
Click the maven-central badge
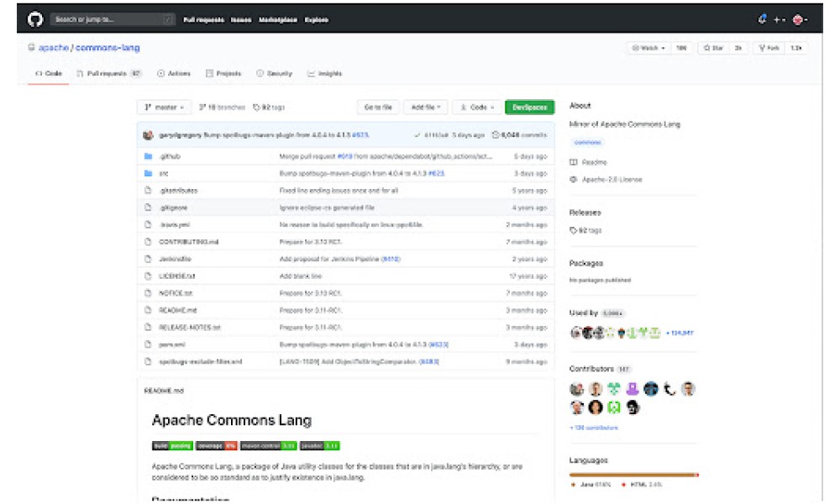tap(269, 445)
